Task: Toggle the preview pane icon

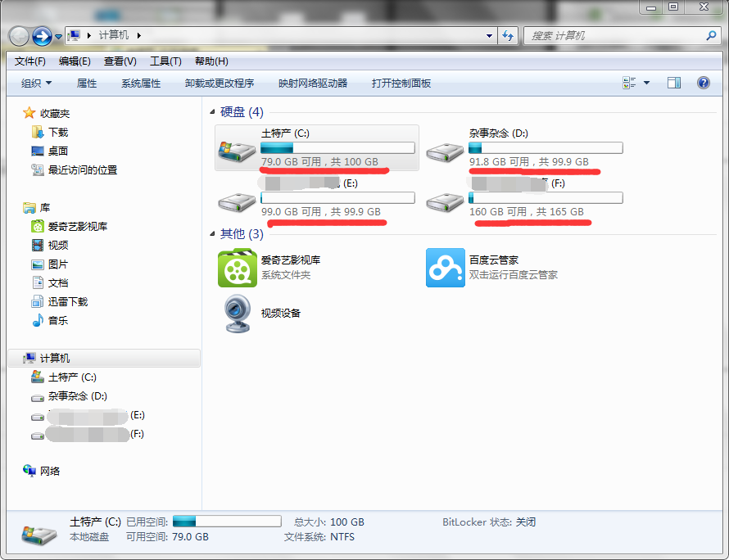Action: tap(674, 83)
